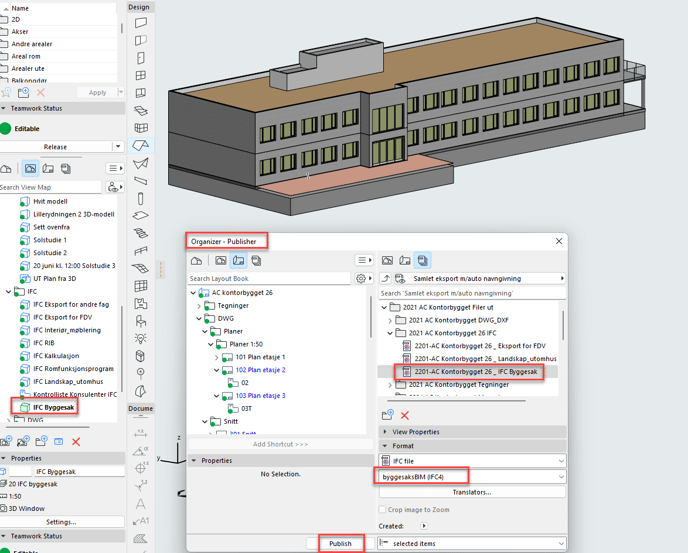Select the Door tool in Design toolbox
The width and height of the screenshot is (688, 553).
pos(141,58)
